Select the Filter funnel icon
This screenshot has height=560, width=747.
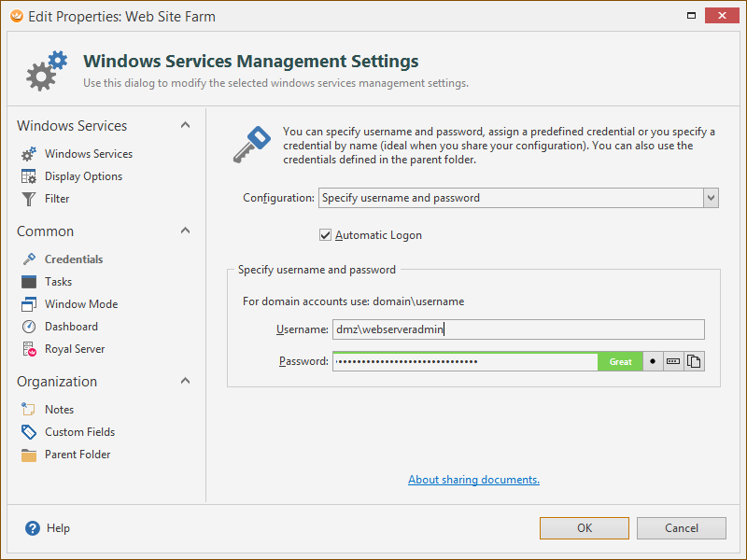click(29, 199)
